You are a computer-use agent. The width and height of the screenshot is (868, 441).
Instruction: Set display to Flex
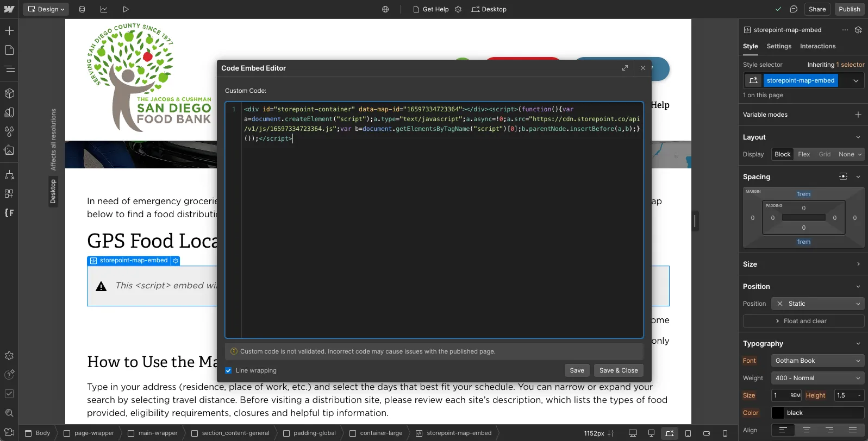pyautogui.click(x=804, y=154)
